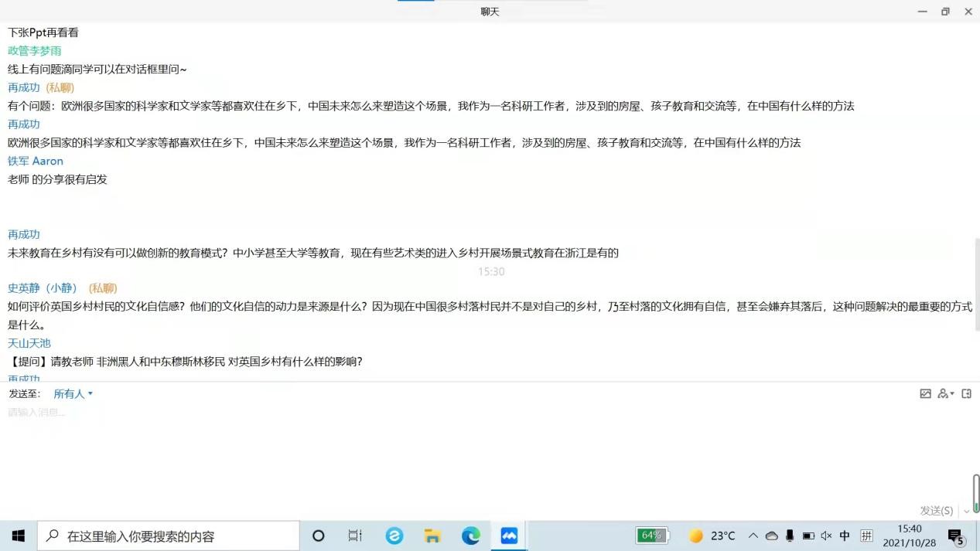The width and height of the screenshot is (980, 551).
Task: Click the Task View taskbar icon
Action: [x=355, y=536]
